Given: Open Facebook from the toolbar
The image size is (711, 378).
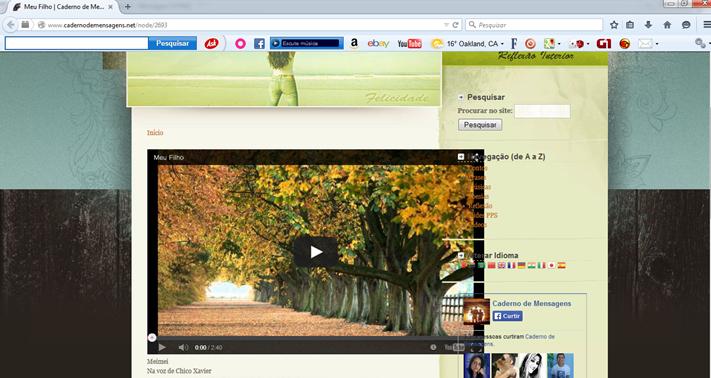Looking at the screenshot, I should coord(259,44).
